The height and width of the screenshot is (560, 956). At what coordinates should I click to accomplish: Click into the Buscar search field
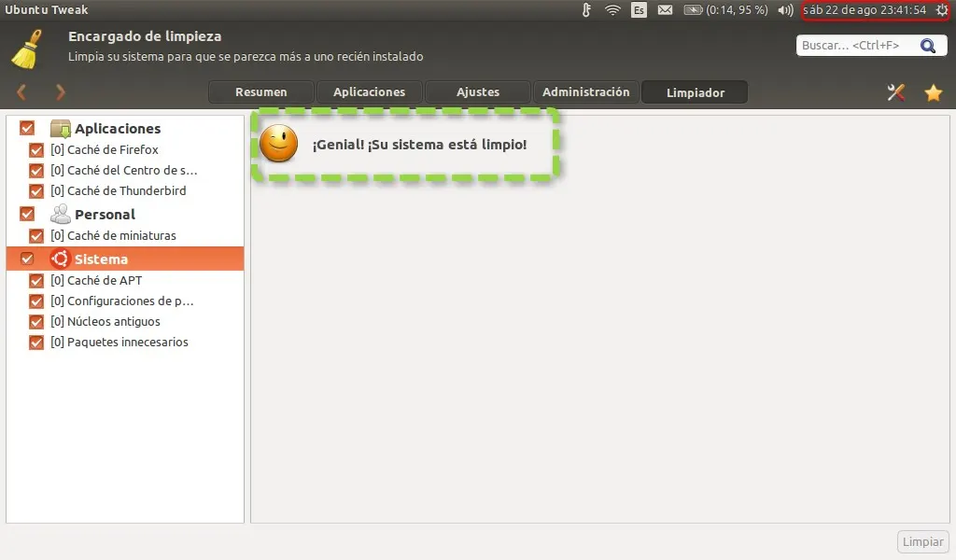click(x=854, y=46)
